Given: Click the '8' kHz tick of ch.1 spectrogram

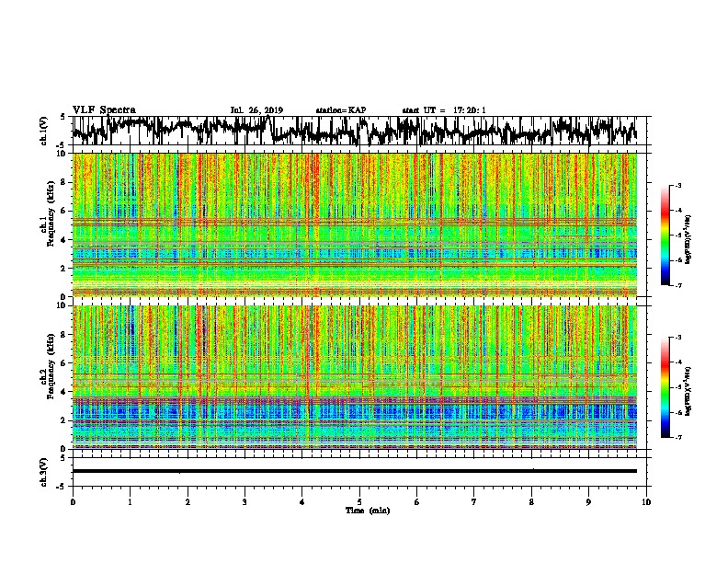Looking at the screenshot, I should click(x=64, y=182).
